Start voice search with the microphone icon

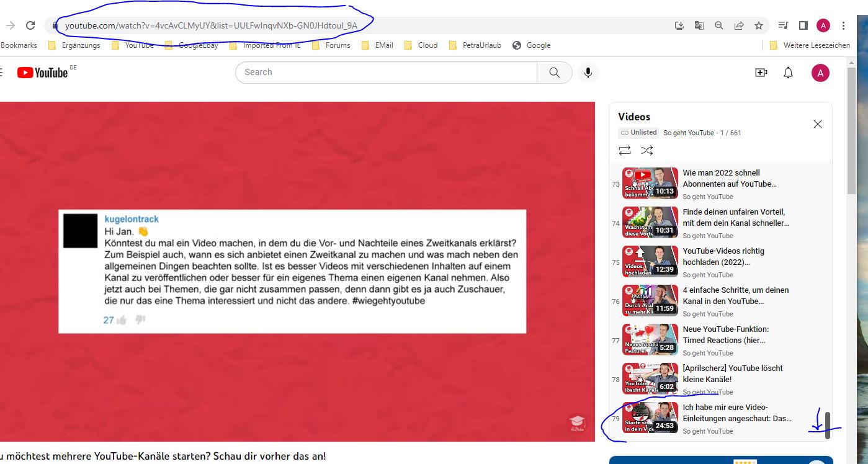588,73
